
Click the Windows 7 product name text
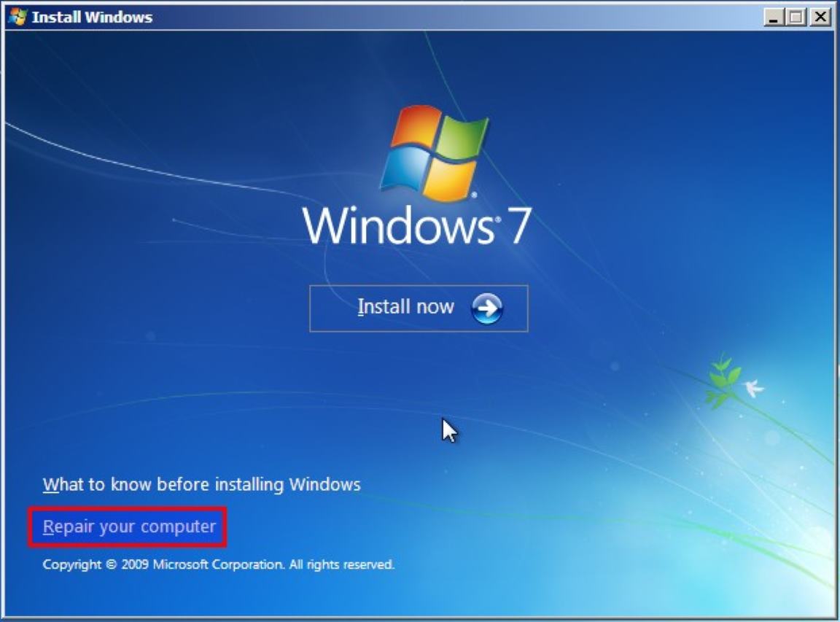(x=419, y=226)
